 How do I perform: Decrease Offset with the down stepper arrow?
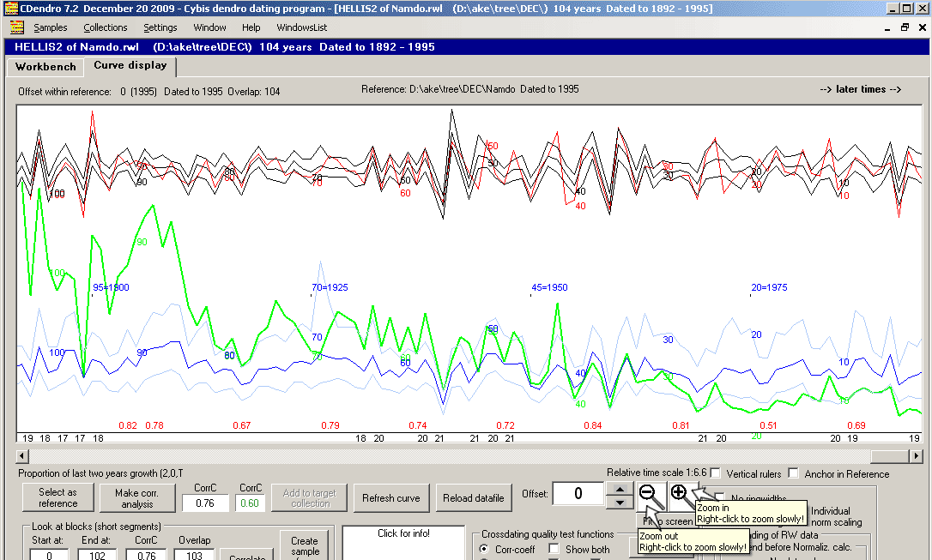pyautogui.click(x=620, y=503)
